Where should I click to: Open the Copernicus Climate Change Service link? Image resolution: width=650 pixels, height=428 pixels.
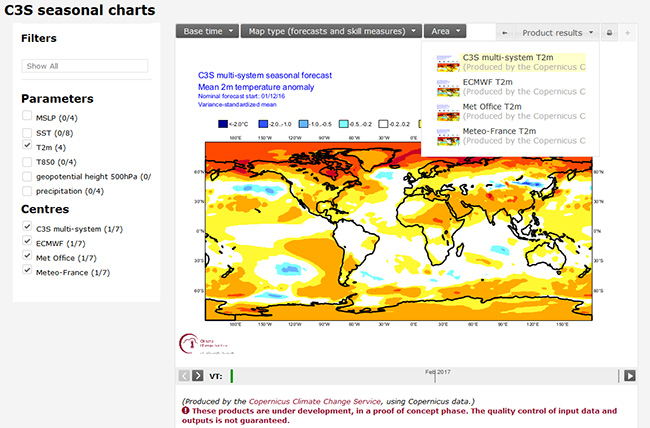(315, 401)
